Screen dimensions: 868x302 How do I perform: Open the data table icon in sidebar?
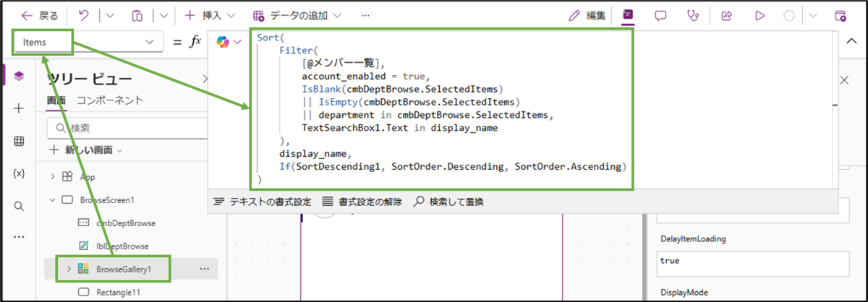[19, 142]
